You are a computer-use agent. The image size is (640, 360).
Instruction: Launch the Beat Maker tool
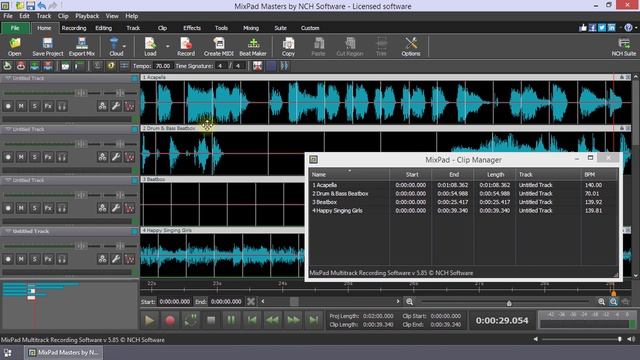pos(253,47)
